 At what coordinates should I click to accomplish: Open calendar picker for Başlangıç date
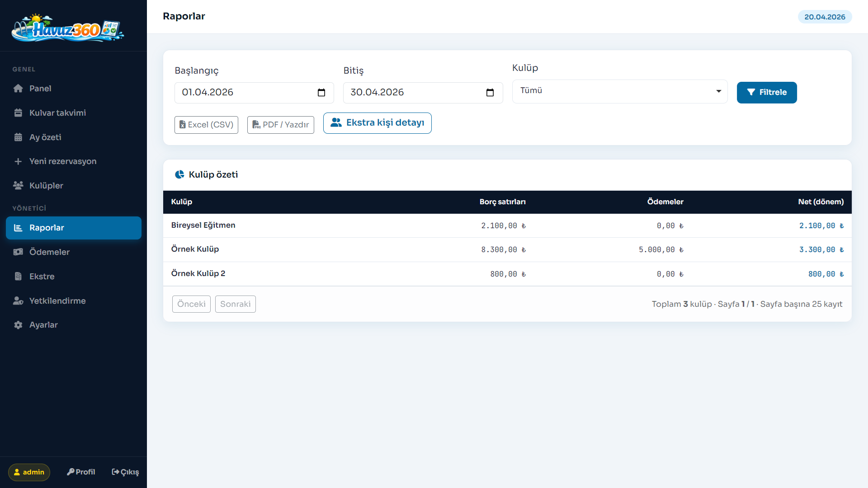(x=321, y=93)
